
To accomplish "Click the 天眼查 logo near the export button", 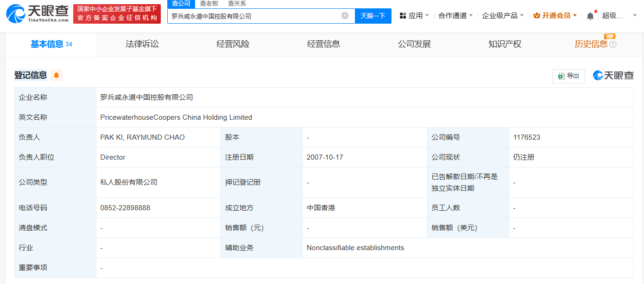I will [612, 76].
